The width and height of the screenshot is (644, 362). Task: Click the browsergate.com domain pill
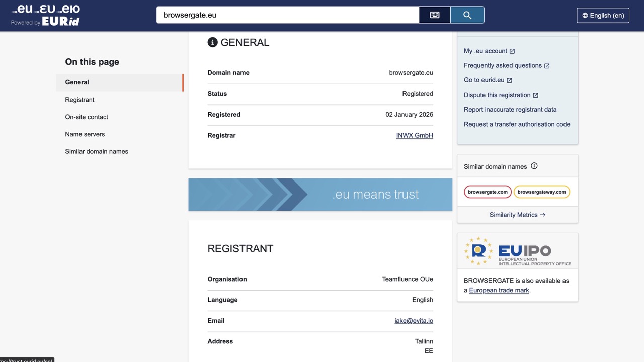pyautogui.click(x=488, y=192)
